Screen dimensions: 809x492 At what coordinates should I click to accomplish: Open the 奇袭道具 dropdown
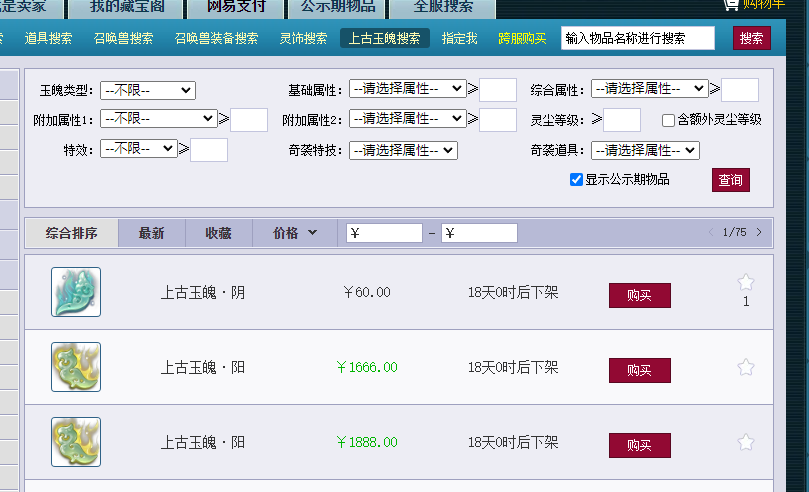coord(645,150)
